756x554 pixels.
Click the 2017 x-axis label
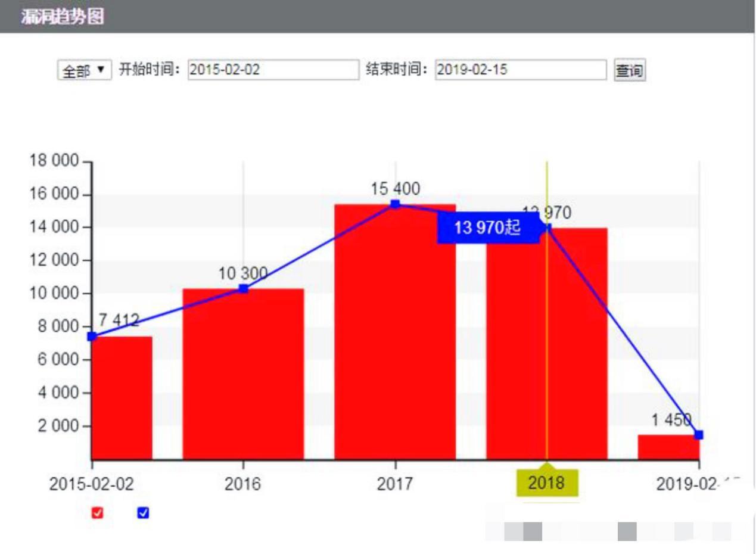pos(395,483)
